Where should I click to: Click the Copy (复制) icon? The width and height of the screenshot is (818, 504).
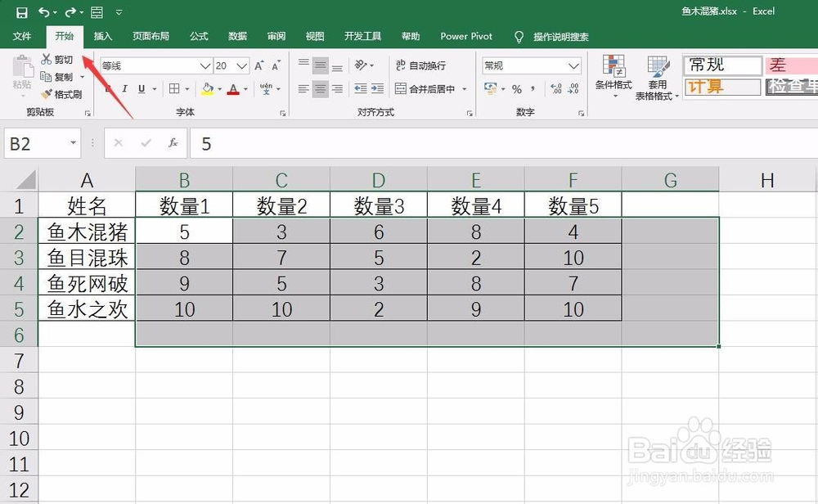click(x=46, y=77)
